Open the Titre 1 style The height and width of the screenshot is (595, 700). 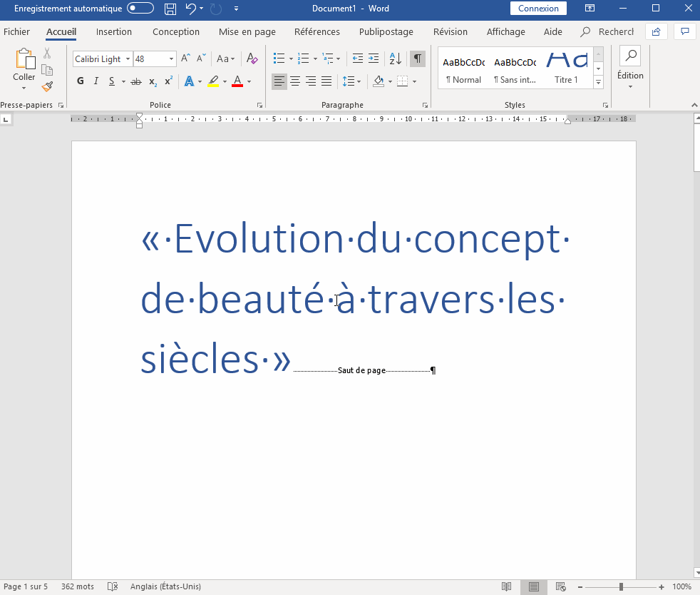coord(567,66)
